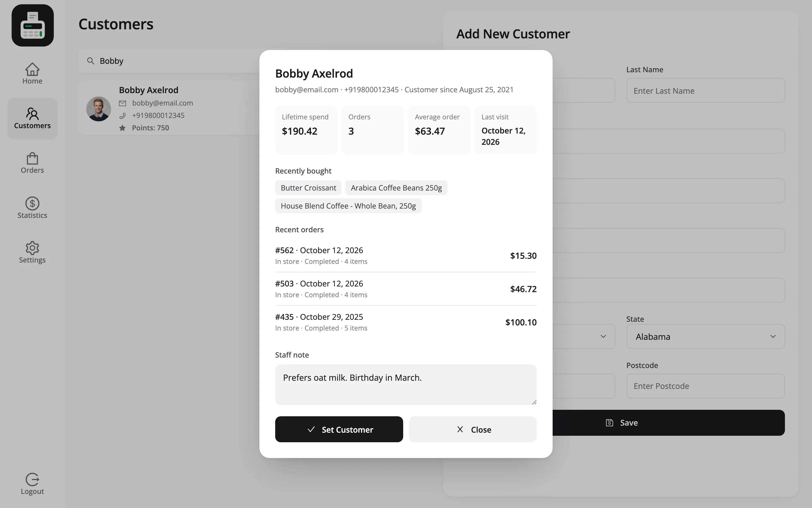812x508 pixels.
Task: Open the Customers section in sidebar
Action: tap(32, 118)
